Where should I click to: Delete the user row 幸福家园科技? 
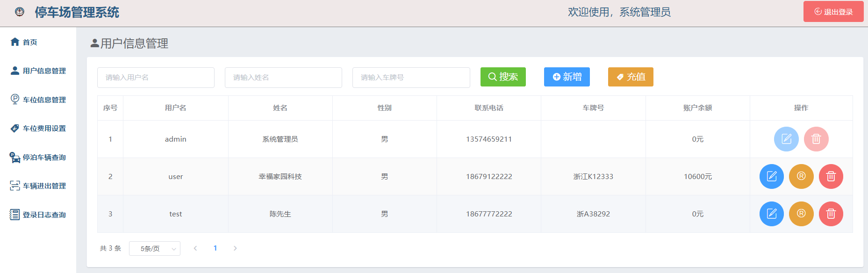click(831, 176)
